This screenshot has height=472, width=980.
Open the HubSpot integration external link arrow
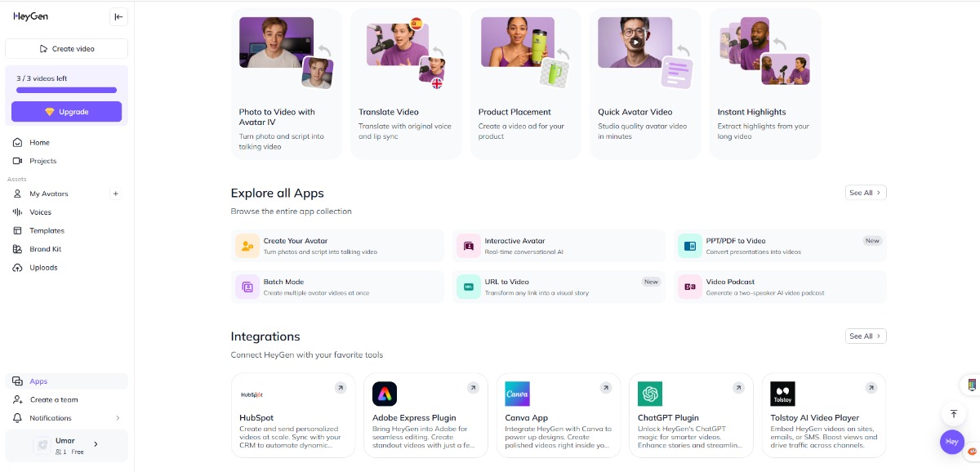tap(341, 388)
